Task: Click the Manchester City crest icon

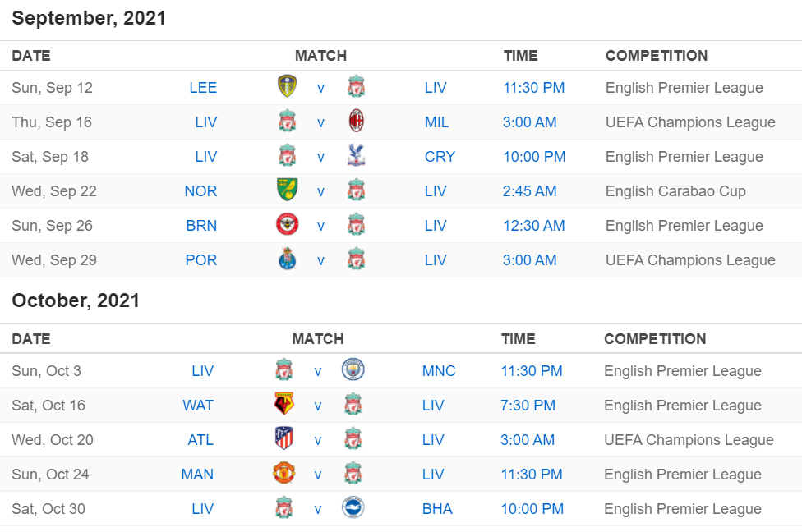Action: pyautogui.click(x=353, y=369)
